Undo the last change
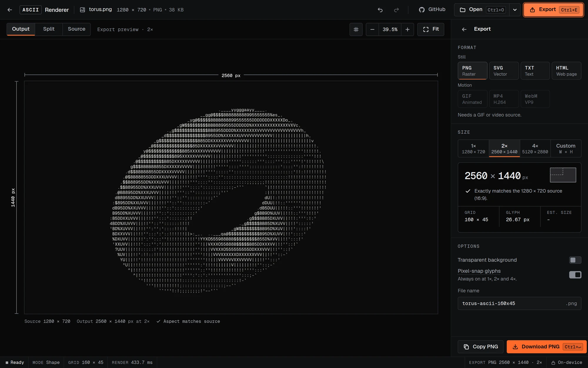Image resolution: width=588 pixels, height=368 pixels. (380, 10)
